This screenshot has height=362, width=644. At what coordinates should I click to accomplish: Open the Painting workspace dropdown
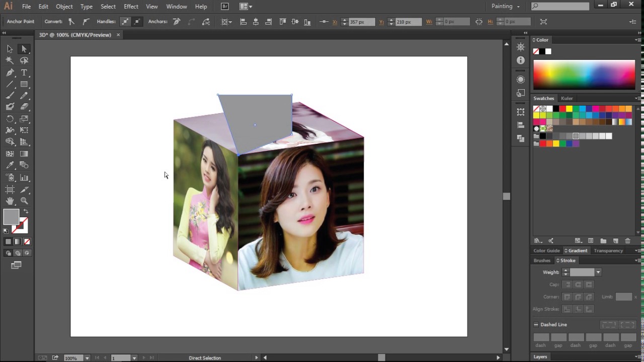click(505, 7)
